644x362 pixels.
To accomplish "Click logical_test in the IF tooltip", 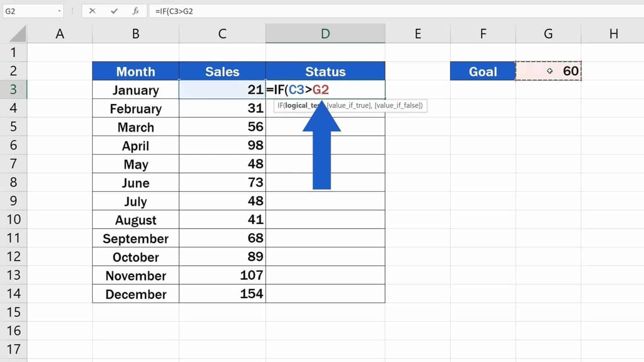I will (301, 105).
